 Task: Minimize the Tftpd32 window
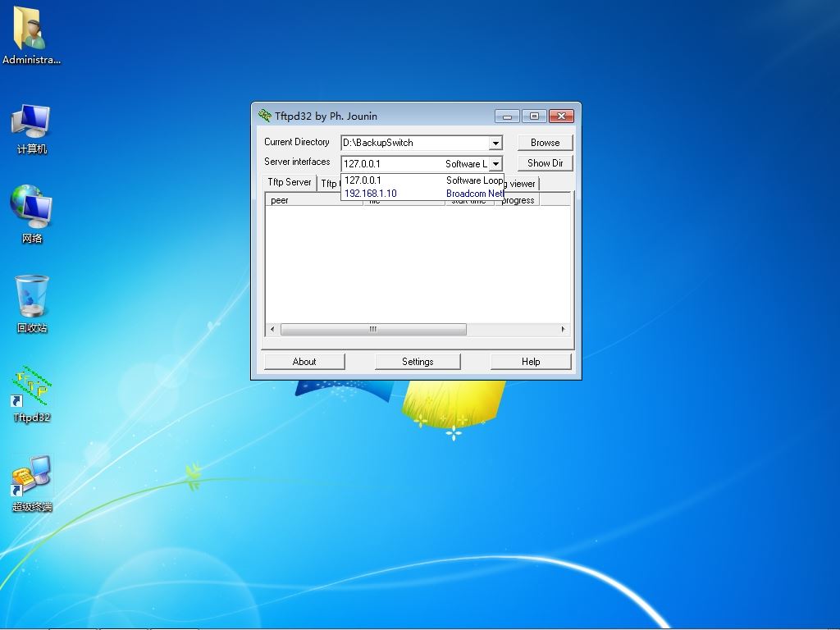point(507,116)
